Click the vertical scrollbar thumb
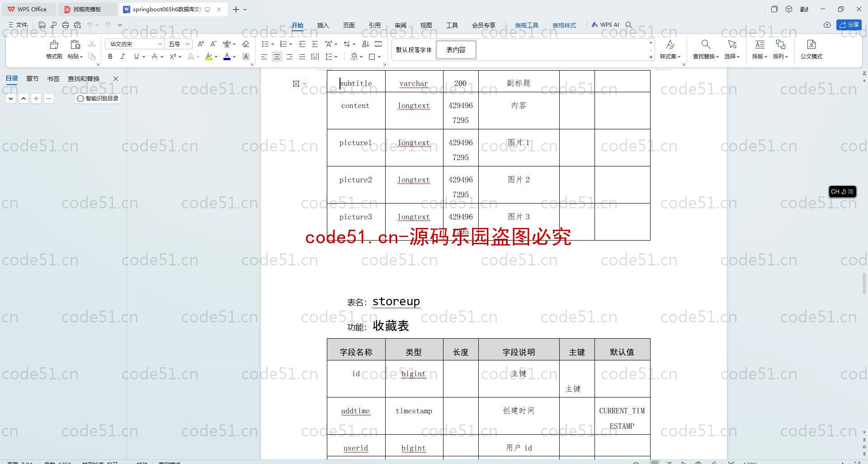This screenshot has height=464, width=868. click(x=864, y=284)
